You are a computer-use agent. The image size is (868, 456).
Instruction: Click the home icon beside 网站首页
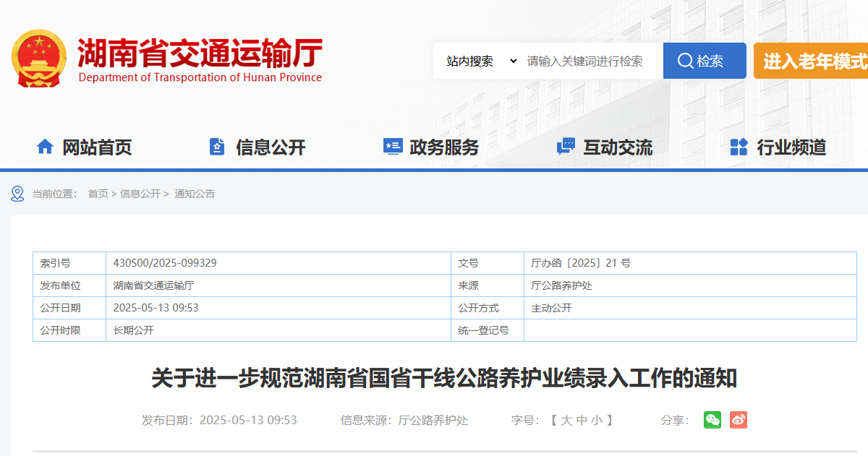tap(45, 147)
